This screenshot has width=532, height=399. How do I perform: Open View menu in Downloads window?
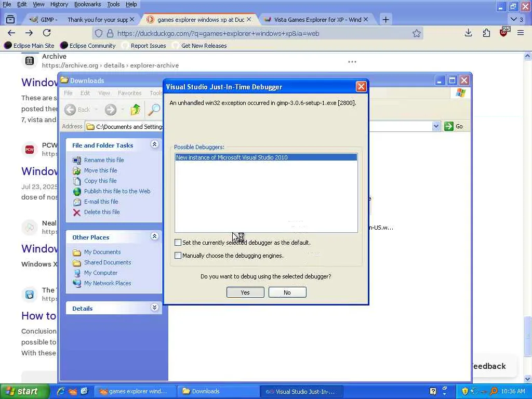(x=104, y=93)
